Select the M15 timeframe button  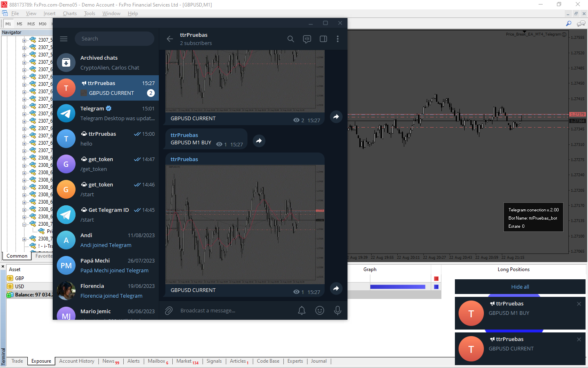point(31,24)
